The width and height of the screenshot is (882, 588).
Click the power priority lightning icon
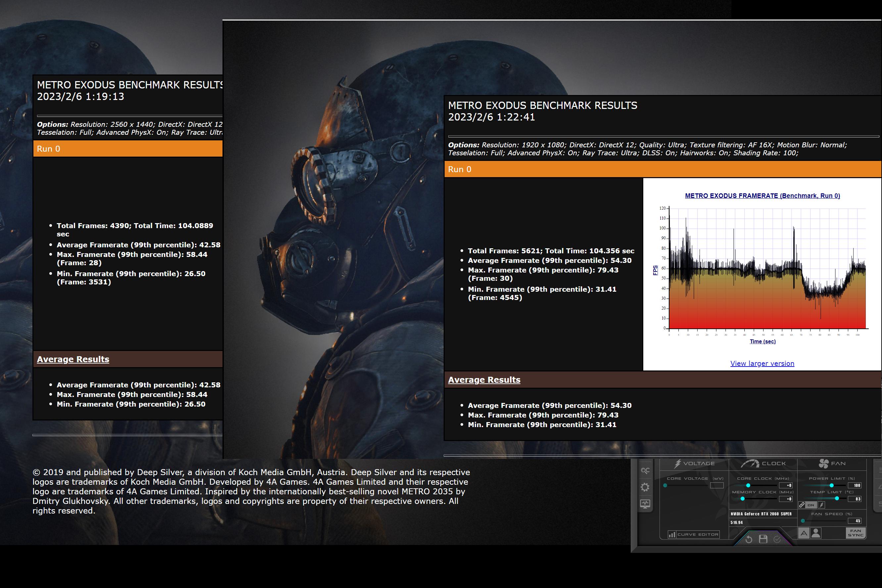pos(821,505)
